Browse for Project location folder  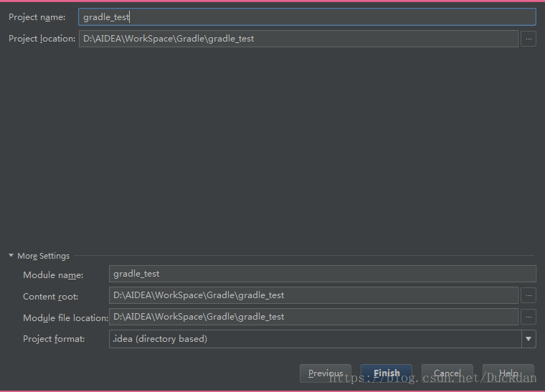coord(529,39)
